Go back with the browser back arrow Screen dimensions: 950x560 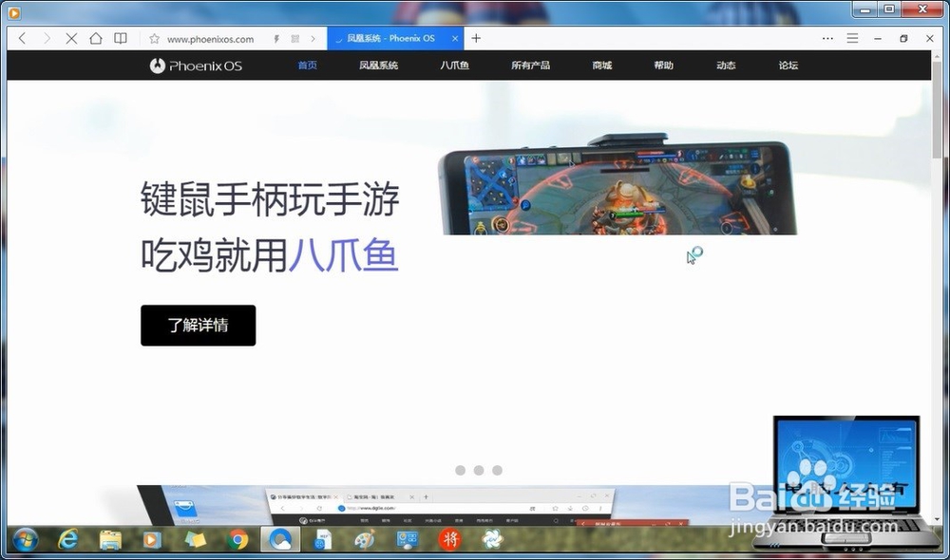[23, 39]
